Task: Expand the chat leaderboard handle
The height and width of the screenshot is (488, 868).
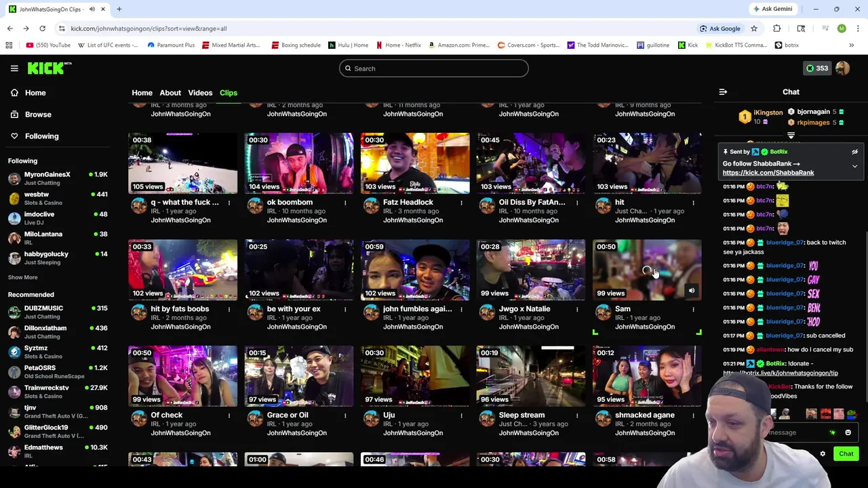Action: 791,136
